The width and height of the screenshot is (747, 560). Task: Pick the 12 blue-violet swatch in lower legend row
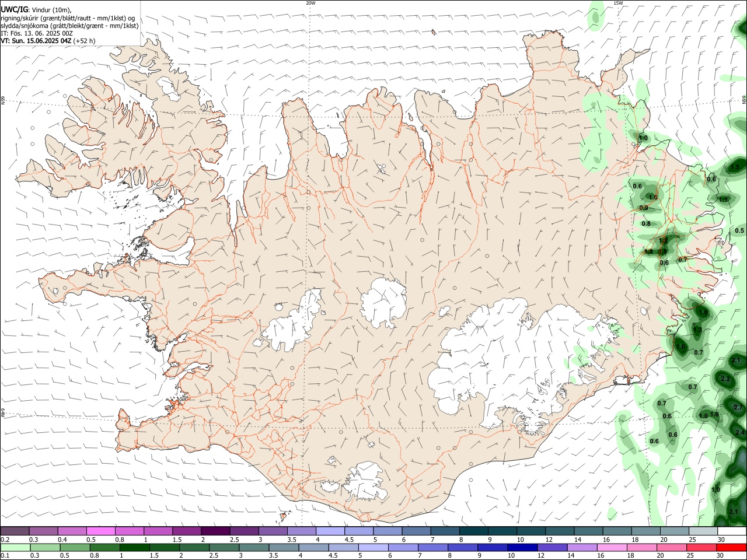click(x=552, y=547)
